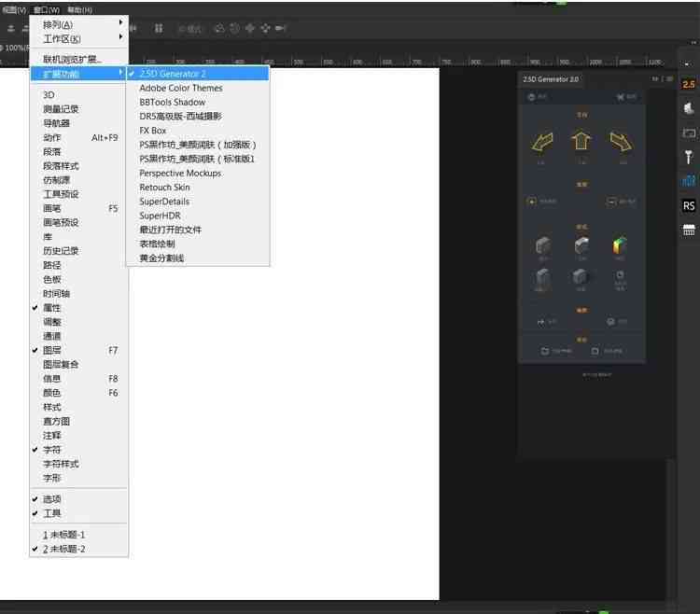
Task: Open the table grid icon in the dock
Action: coord(689,230)
